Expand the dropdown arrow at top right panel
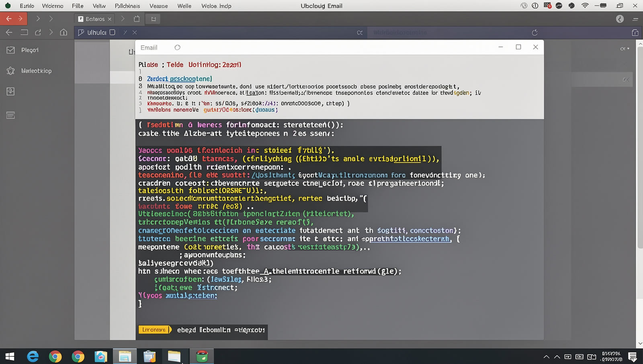 pyautogui.click(x=625, y=49)
